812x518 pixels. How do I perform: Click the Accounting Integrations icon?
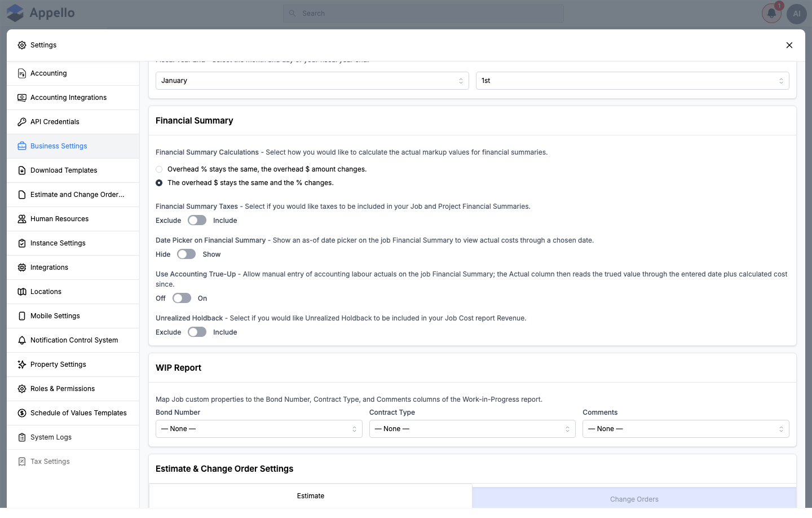(x=22, y=98)
